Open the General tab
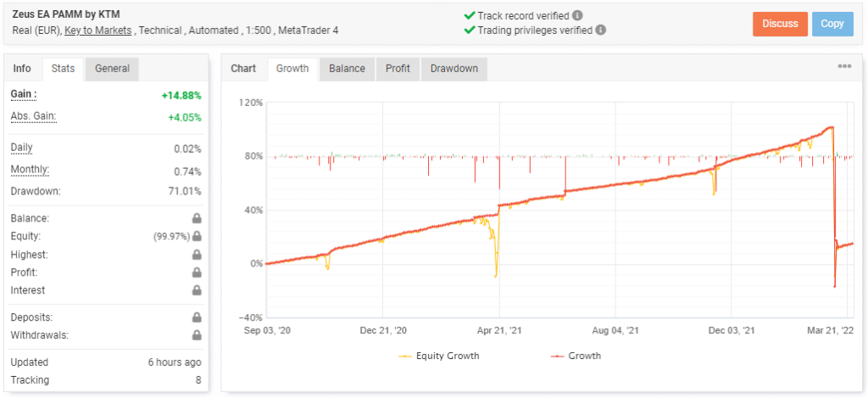 coord(112,69)
